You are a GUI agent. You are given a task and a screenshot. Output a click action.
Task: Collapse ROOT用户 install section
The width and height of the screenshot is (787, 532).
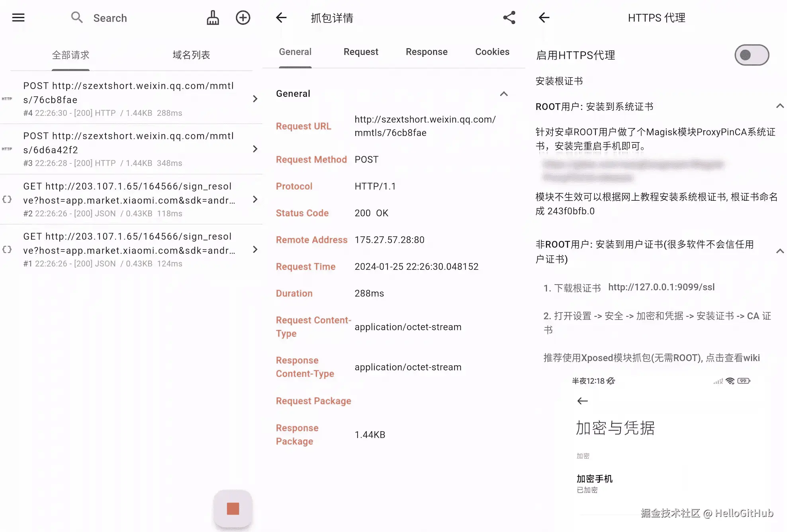[x=779, y=106]
